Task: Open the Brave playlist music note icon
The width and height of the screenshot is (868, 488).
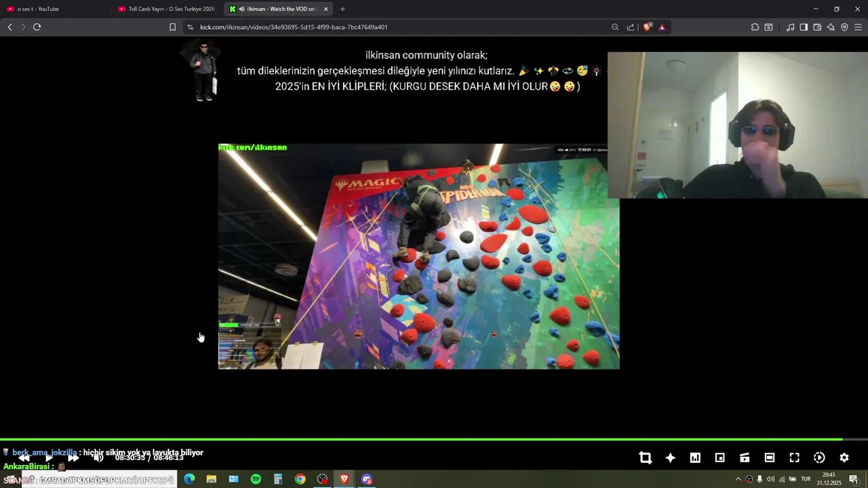Action: (790, 27)
